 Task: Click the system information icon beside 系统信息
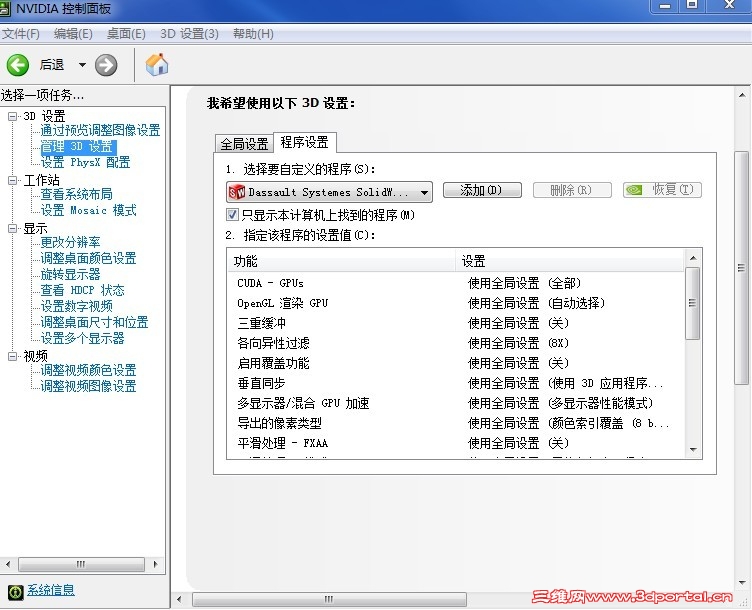tap(15, 592)
